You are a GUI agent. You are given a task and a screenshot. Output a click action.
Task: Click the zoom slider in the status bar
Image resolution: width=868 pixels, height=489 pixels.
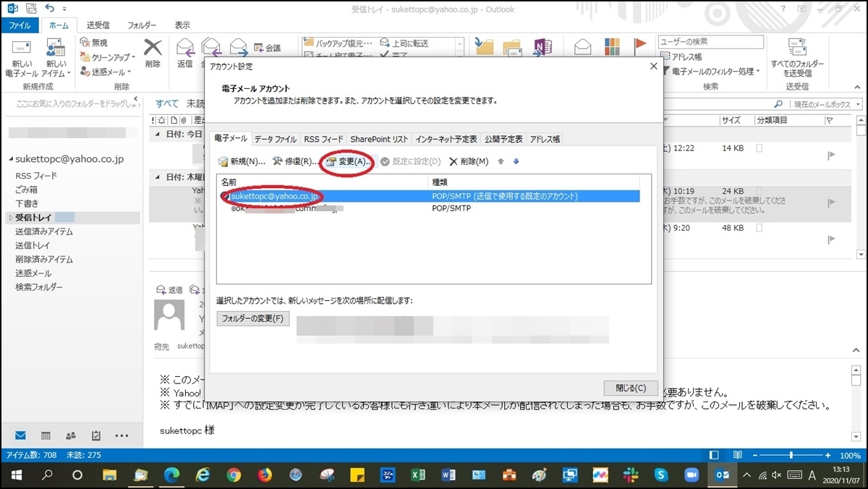click(x=792, y=455)
